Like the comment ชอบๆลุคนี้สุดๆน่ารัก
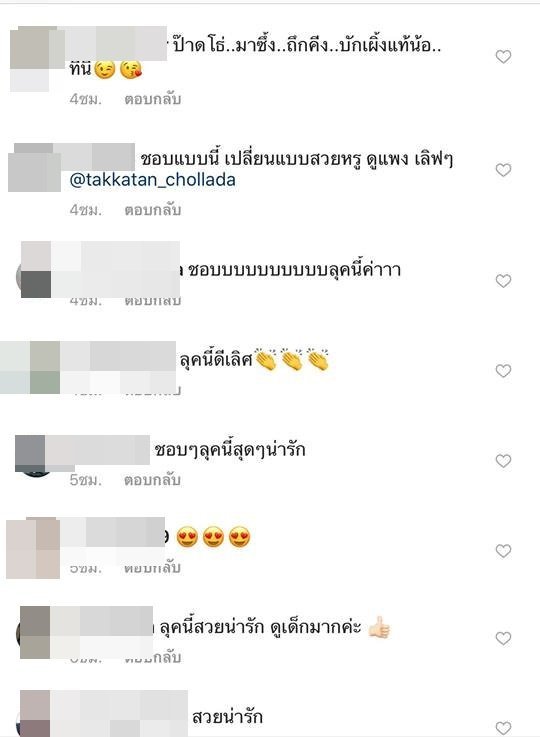Viewport: 540px width, 737px height. [x=503, y=461]
